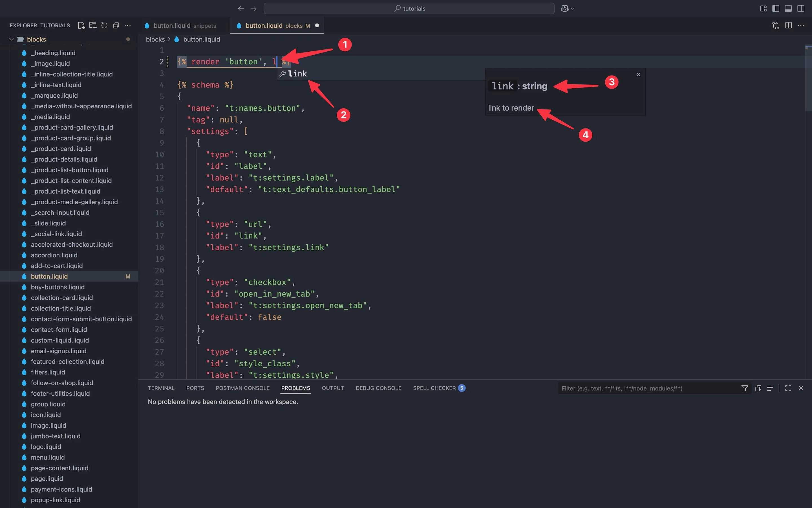
Task: Open email-signup.liquid file
Action: click(x=58, y=351)
